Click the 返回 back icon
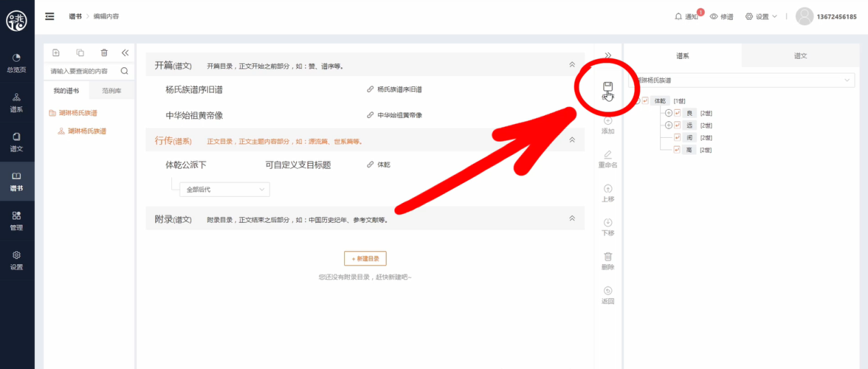Viewport: 868px width, 369px height. (607, 291)
